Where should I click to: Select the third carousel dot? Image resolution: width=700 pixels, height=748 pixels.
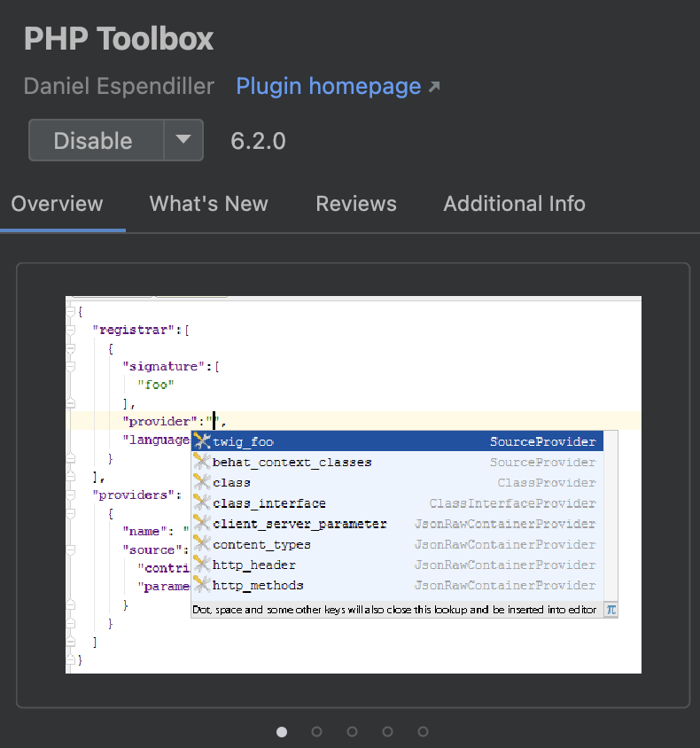click(353, 732)
